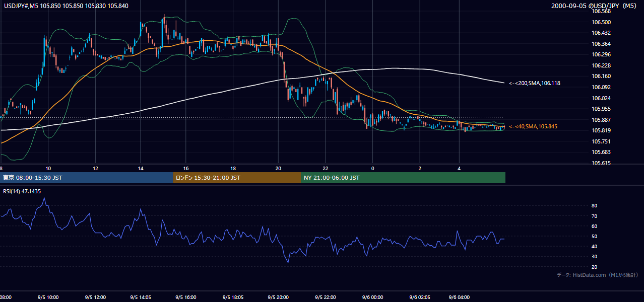Click the HistData.com data source credit
Viewport: 644px width, 302px height.
[x=597, y=275]
